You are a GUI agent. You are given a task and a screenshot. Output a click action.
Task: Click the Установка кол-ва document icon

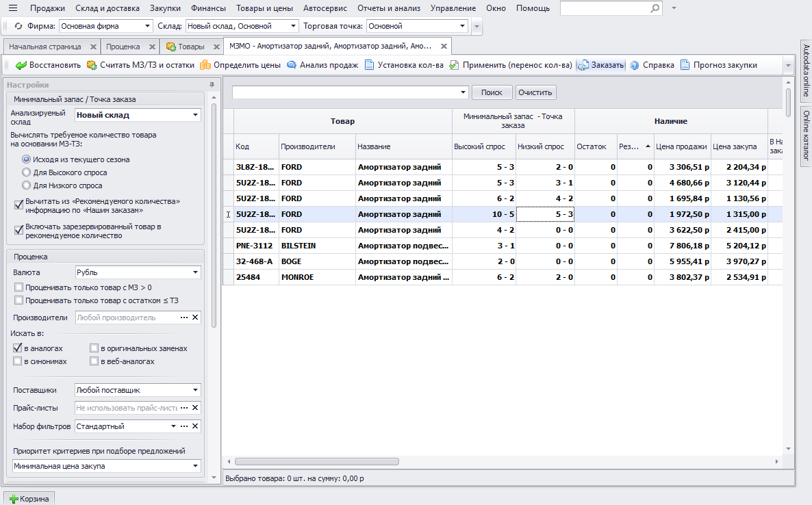click(x=369, y=65)
